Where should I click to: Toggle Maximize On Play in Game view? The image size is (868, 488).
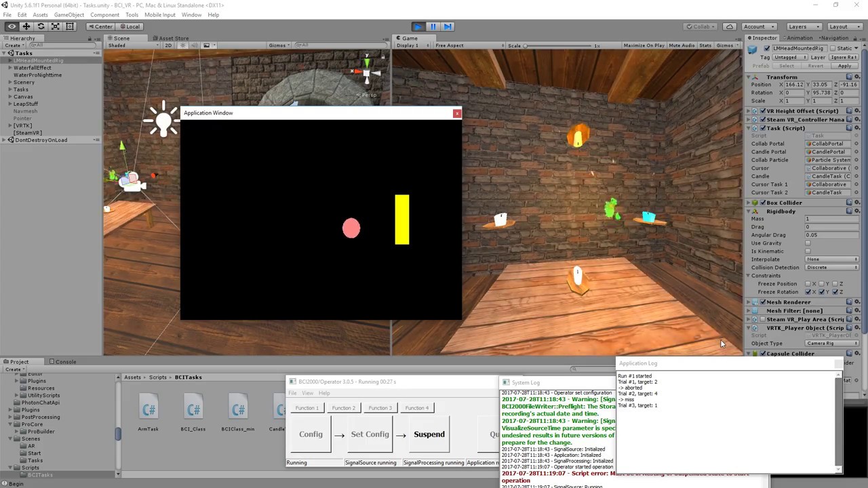(x=644, y=45)
